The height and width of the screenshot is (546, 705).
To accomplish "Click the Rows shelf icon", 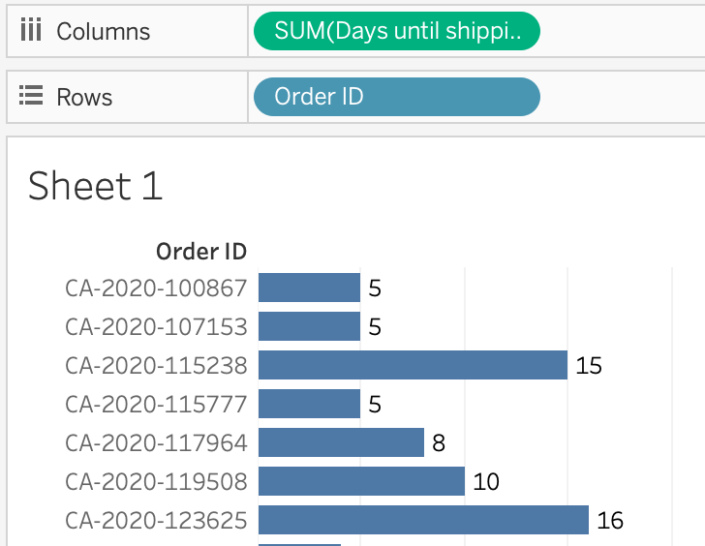I will 31,97.
